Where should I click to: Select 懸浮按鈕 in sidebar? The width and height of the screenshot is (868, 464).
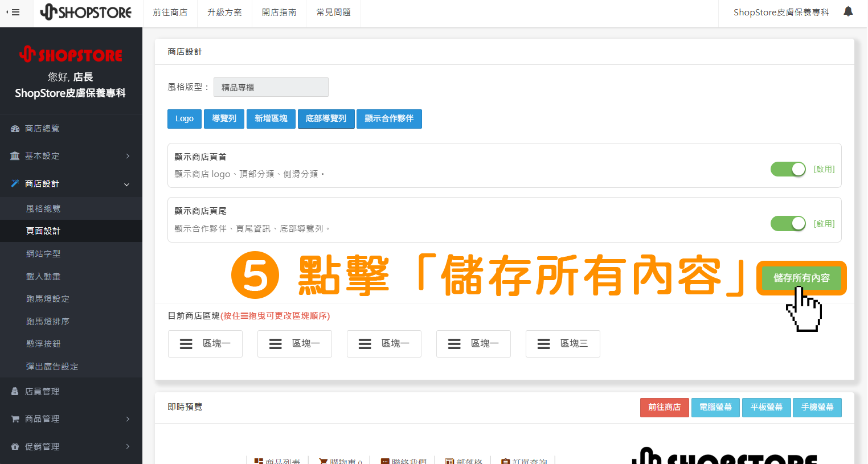click(71, 344)
